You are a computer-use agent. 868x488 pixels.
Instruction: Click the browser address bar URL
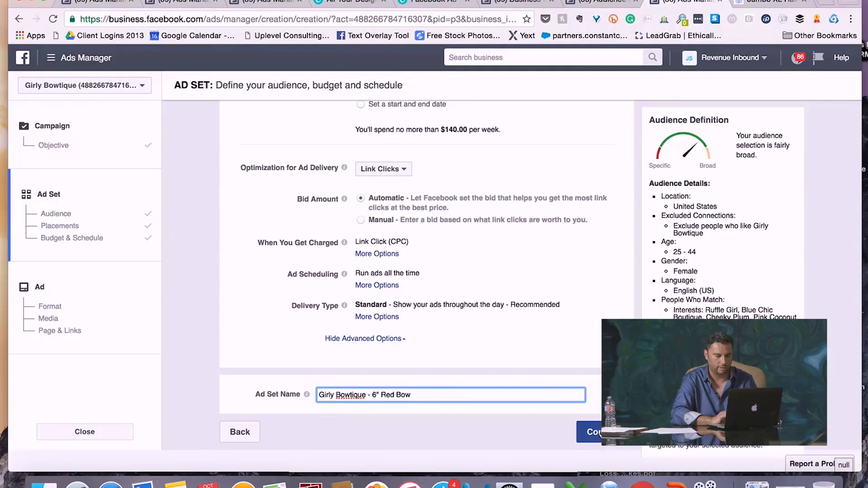click(298, 19)
